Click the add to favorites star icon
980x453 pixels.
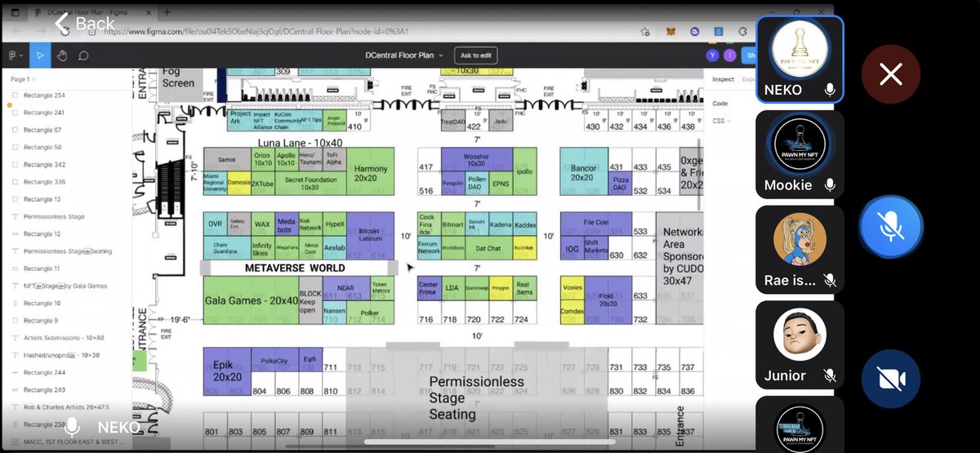click(x=646, y=32)
